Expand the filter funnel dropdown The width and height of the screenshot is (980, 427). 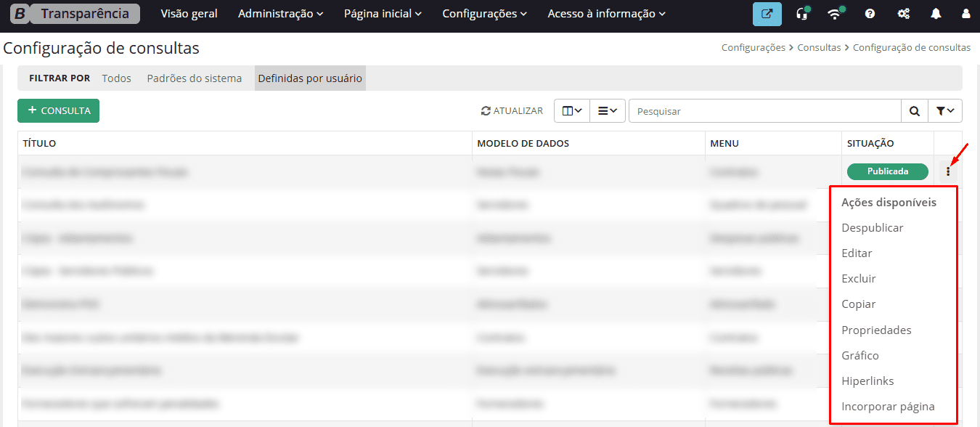[x=945, y=110]
